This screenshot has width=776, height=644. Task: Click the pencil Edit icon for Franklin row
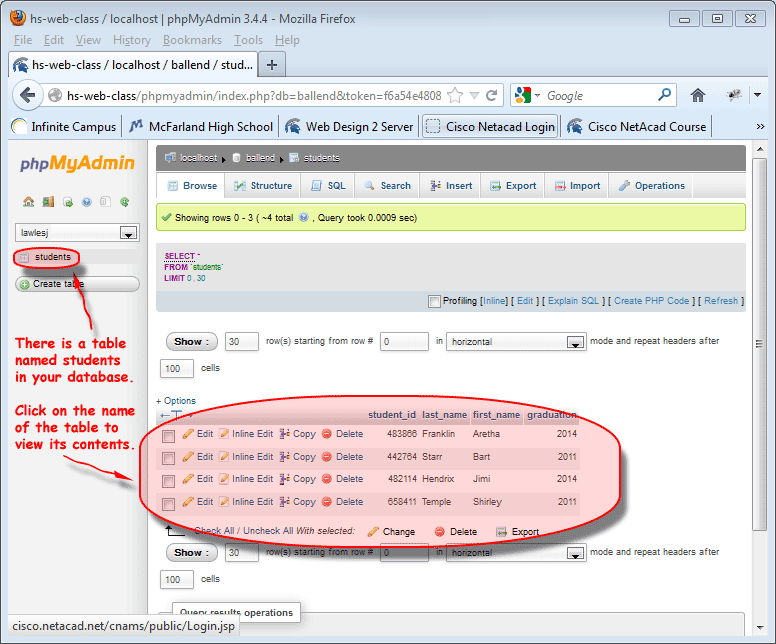click(188, 434)
